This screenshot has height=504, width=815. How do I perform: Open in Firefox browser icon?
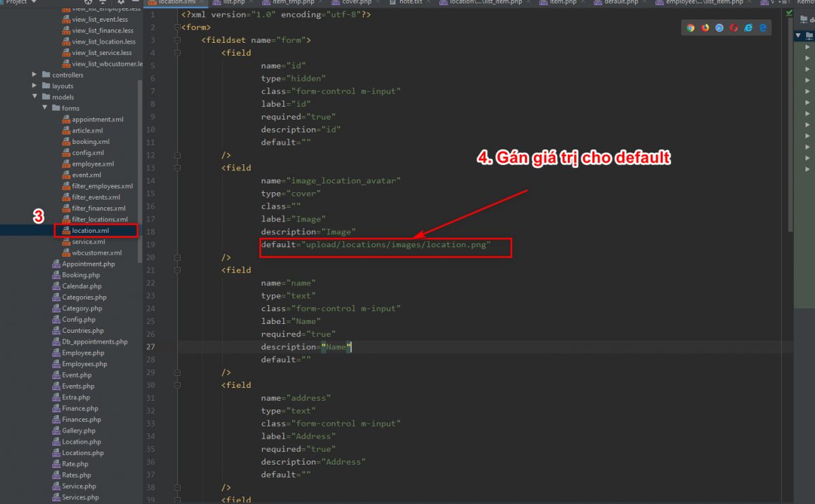(x=705, y=28)
